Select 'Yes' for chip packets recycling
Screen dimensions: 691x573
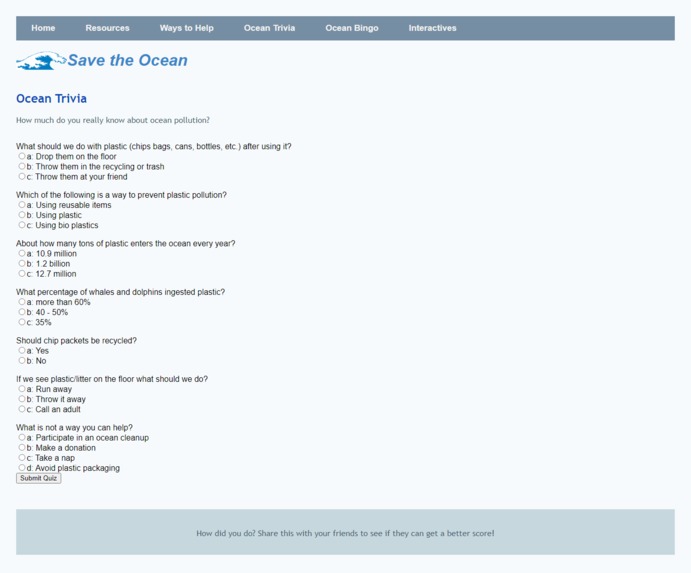pyautogui.click(x=22, y=350)
